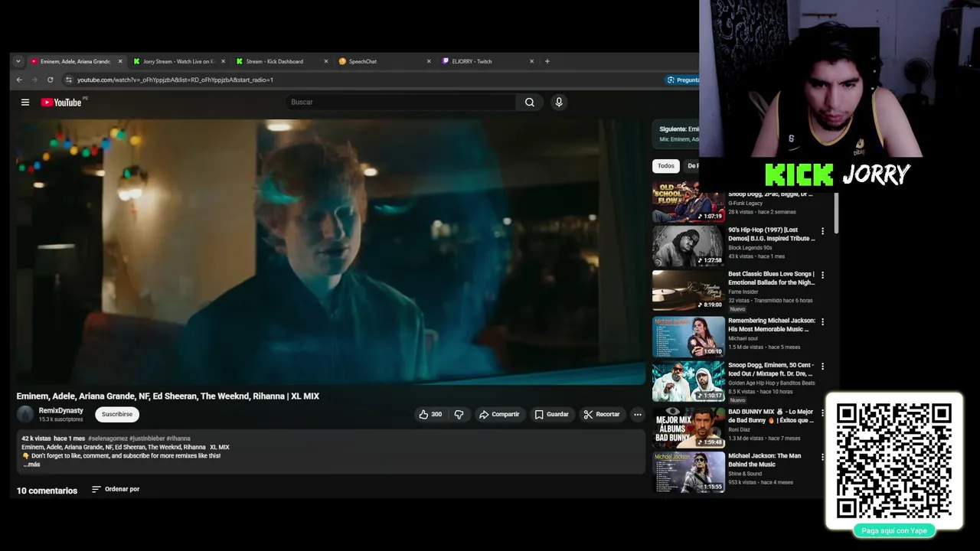
Task: Click the magnifier search button
Action: 529,102
